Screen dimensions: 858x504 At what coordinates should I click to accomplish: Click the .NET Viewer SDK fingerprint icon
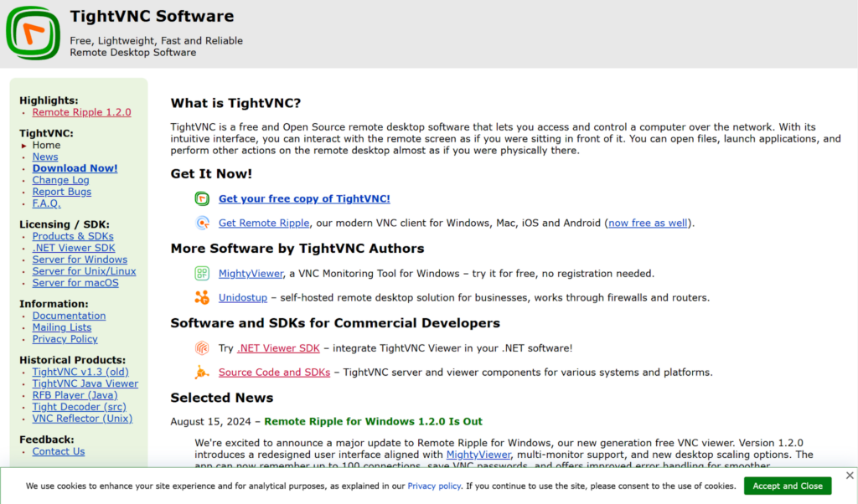[x=202, y=347]
